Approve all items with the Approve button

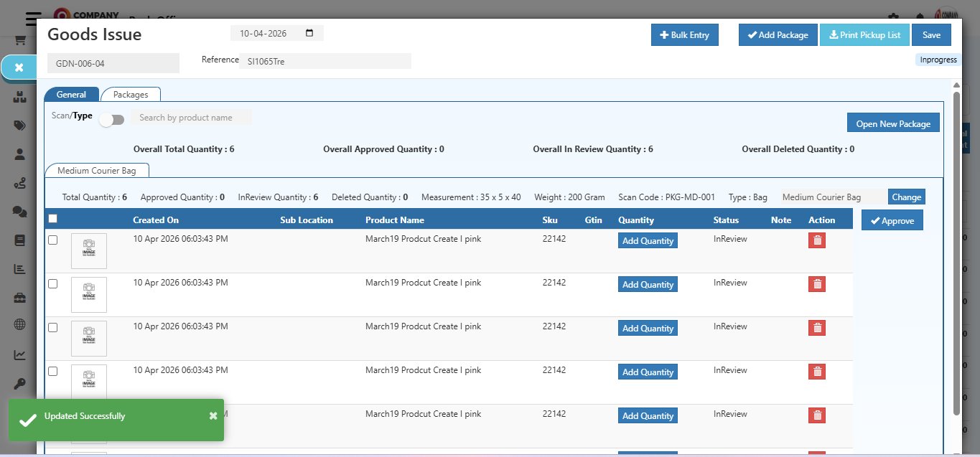coord(892,220)
